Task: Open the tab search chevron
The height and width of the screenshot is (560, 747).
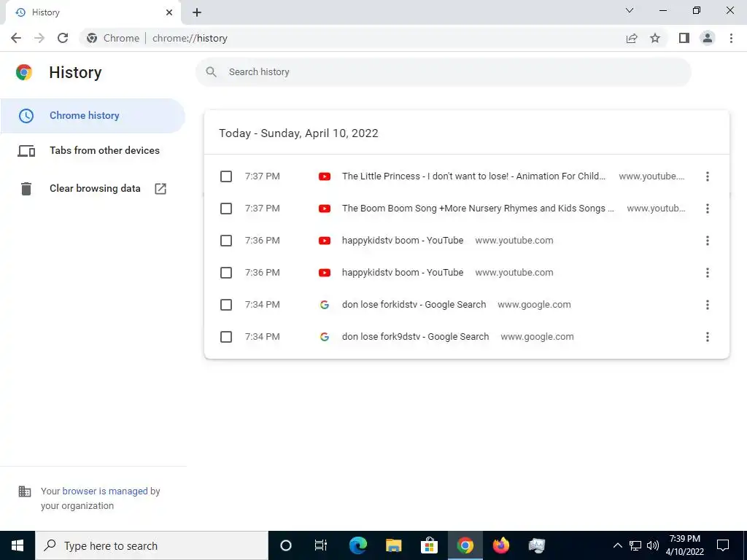Action: coord(630,10)
